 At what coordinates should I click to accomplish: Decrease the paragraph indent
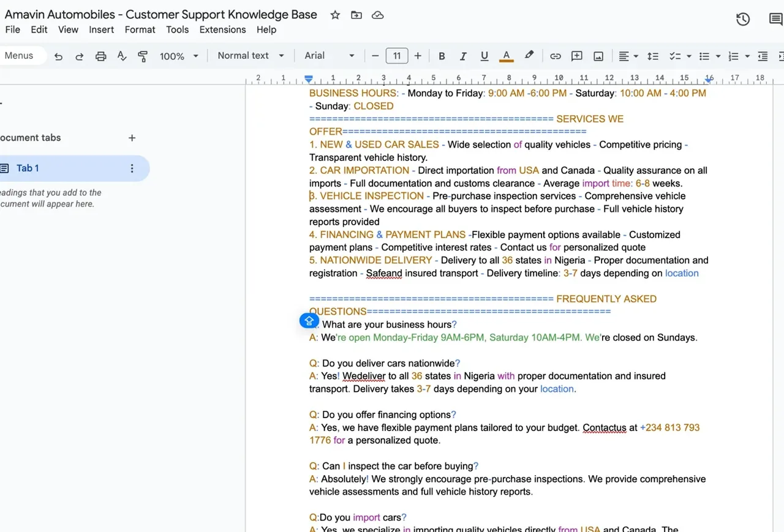click(x=763, y=56)
